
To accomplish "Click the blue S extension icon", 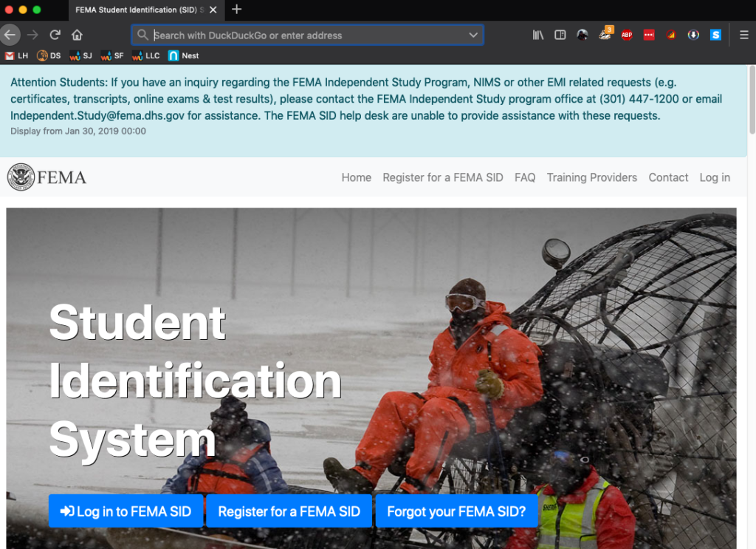I will pos(715,35).
